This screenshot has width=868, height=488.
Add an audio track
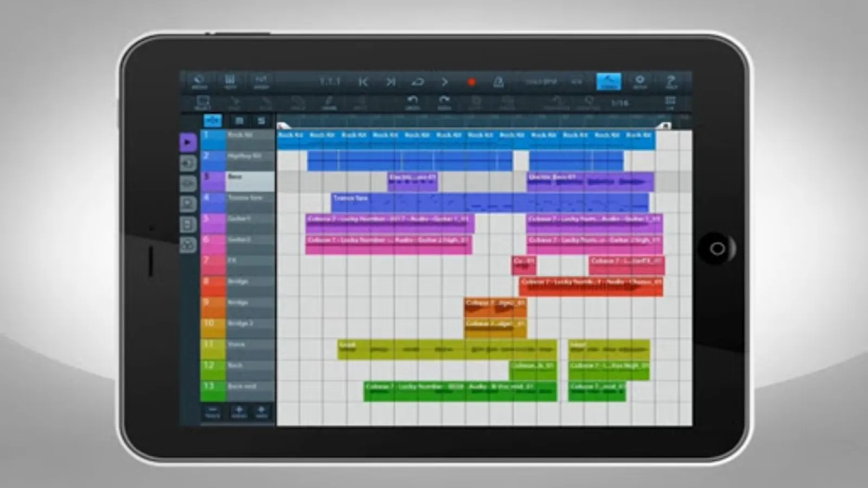coord(239,412)
